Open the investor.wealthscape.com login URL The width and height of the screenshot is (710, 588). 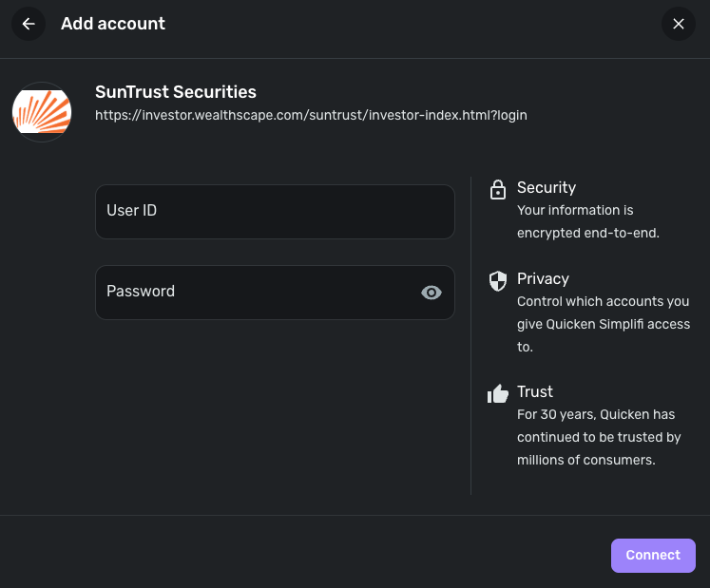[x=311, y=116]
